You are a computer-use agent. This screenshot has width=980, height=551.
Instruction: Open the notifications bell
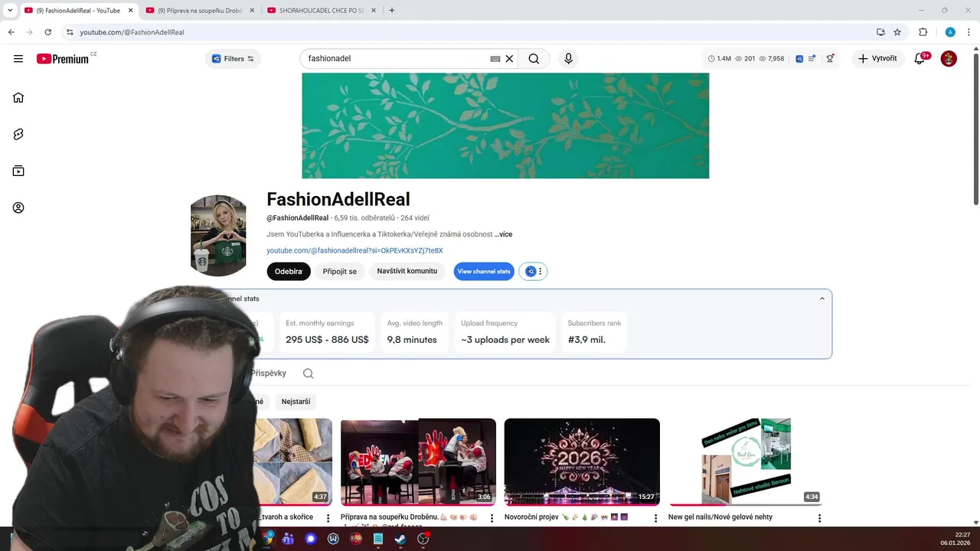(x=920, y=58)
